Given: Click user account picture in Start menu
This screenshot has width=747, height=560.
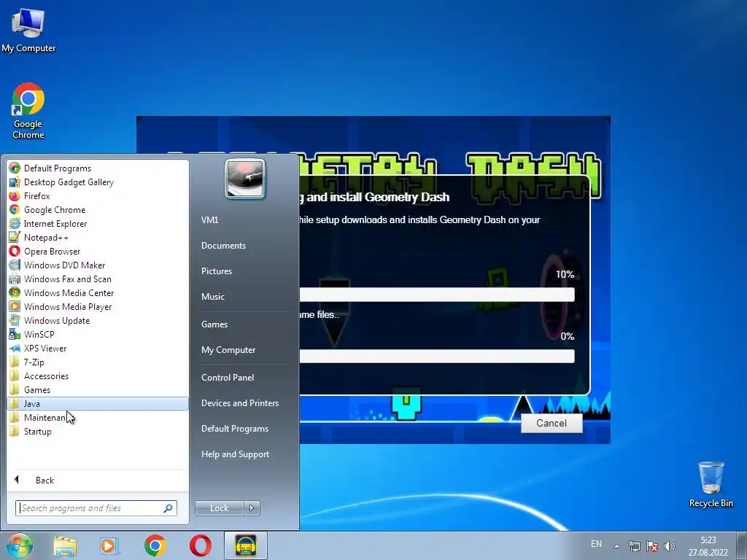Looking at the screenshot, I should 245,178.
